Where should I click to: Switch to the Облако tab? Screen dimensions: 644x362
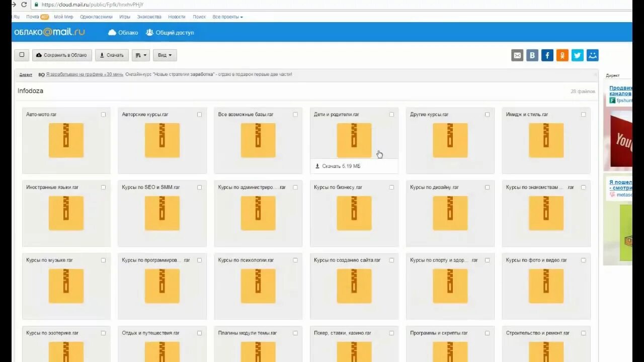123,33
